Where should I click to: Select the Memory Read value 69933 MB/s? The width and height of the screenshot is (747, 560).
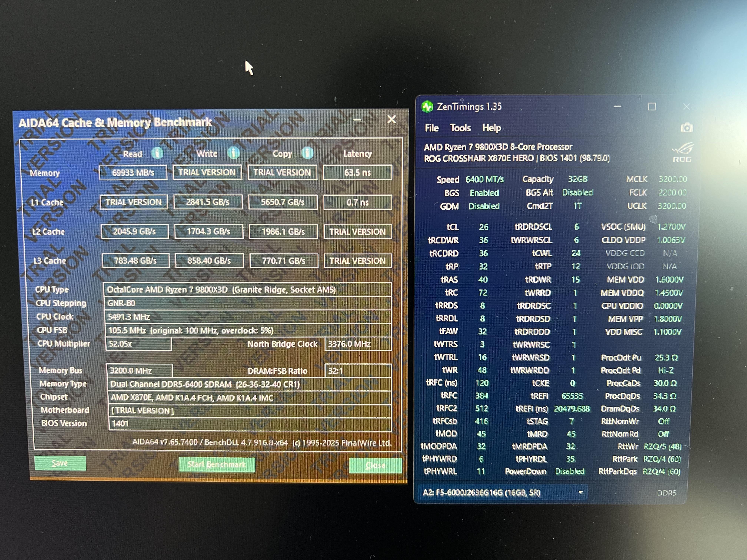pos(133,172)
